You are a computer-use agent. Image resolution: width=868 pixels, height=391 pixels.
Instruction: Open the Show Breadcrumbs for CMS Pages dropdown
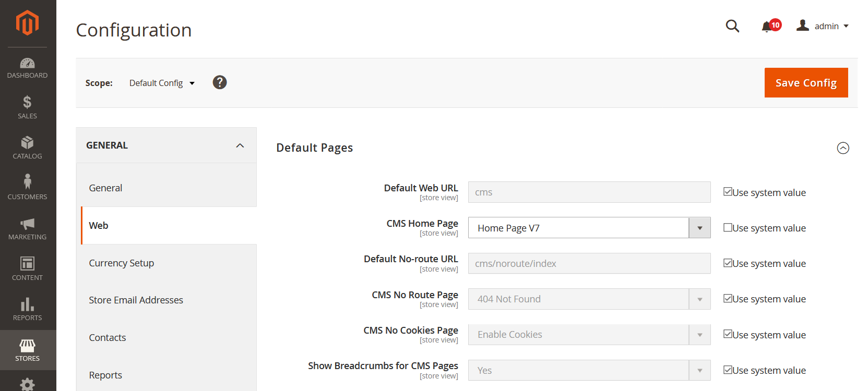coord(589,370)
